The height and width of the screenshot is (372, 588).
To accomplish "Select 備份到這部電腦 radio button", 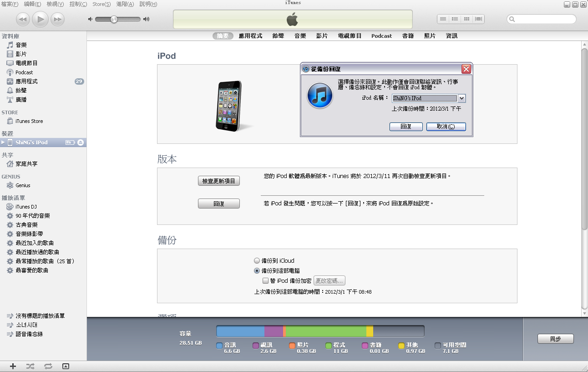I will 257,271.
